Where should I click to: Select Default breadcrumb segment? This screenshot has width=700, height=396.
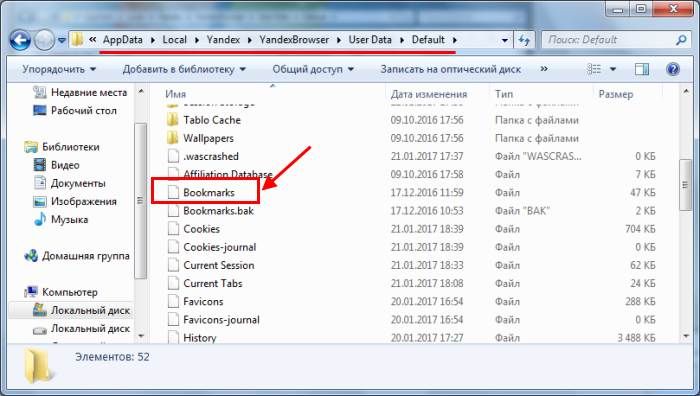(x=428, y=40)
